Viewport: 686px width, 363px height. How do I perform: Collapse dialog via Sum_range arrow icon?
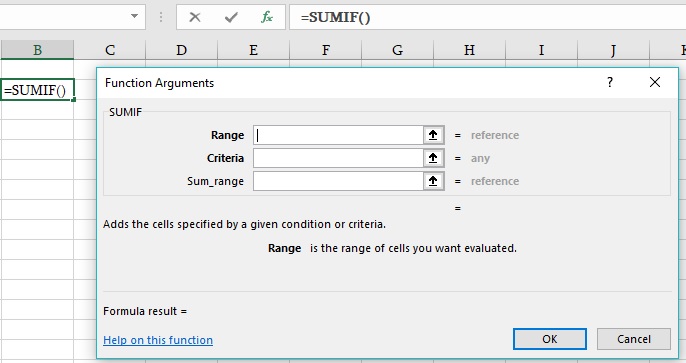click(x=433, y=181)
